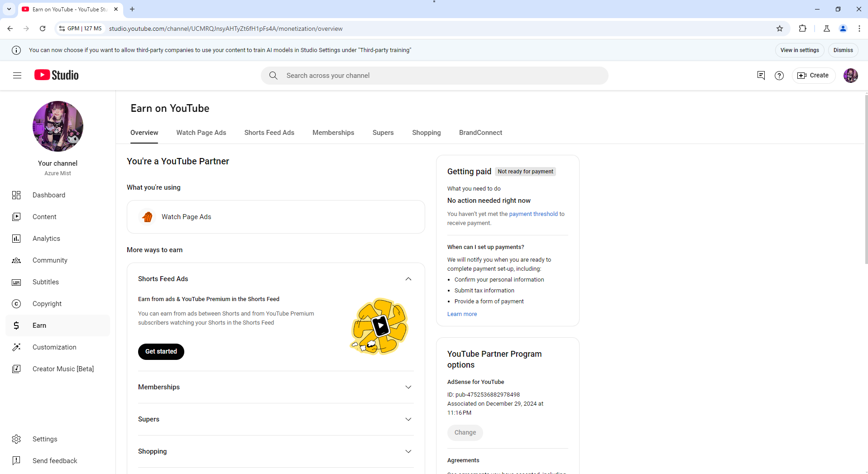Click the Create button
The width and height of the screenshot is (868, 474).
(x=814, y=76)
